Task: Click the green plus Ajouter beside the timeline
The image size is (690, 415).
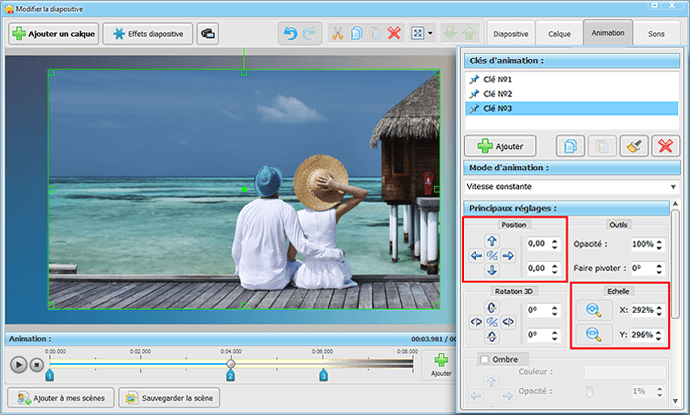Action: 440,365
